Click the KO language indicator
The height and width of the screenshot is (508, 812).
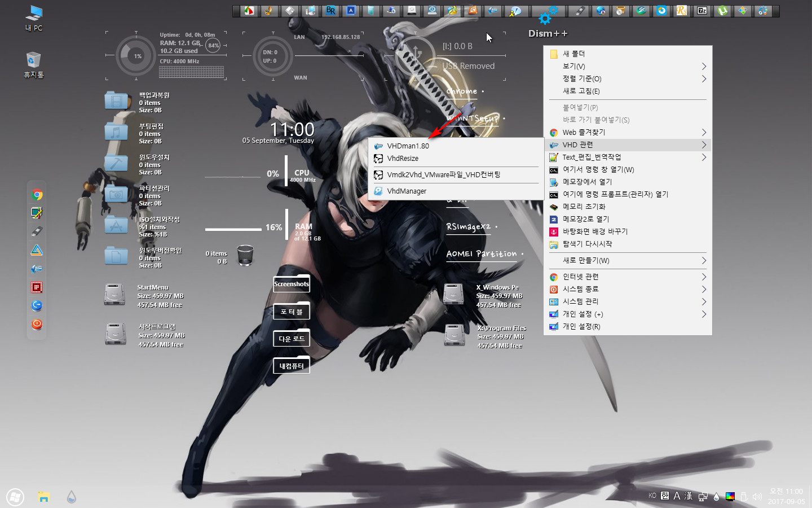coord(652,496)
